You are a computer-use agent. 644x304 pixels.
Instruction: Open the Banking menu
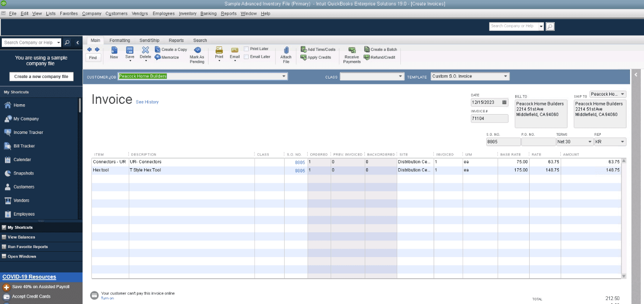(x=208, y=14)
